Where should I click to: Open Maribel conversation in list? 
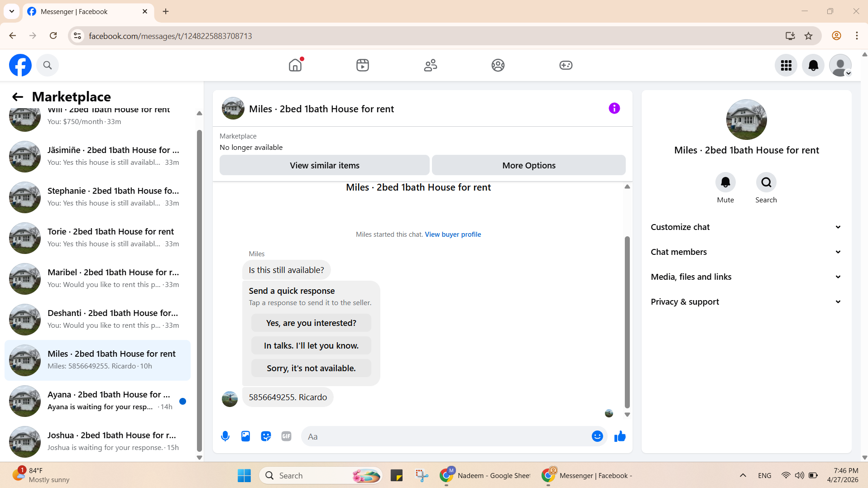(97, 278)
